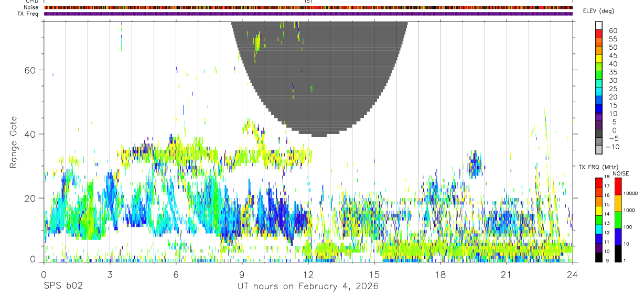Click the x-axis tick label "15"
Viewport: 644px width, 297px height.
click(374, 274)
